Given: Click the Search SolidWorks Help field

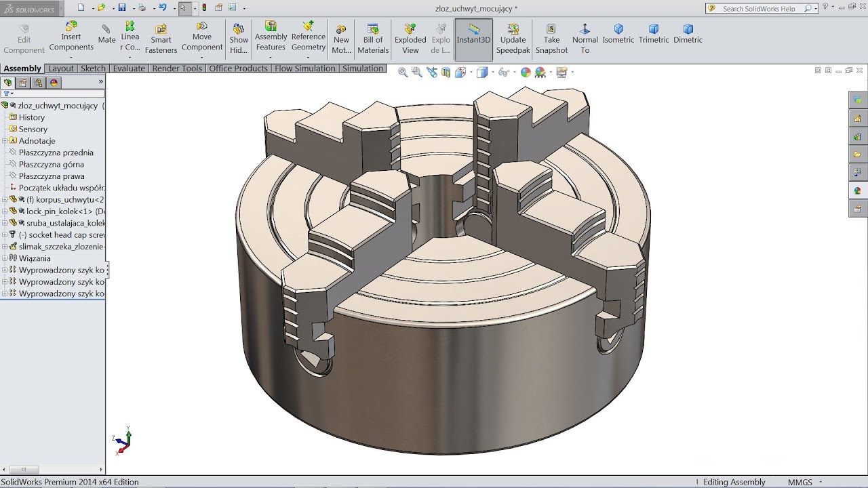Looking at the screenshot, I should point(762,8).
